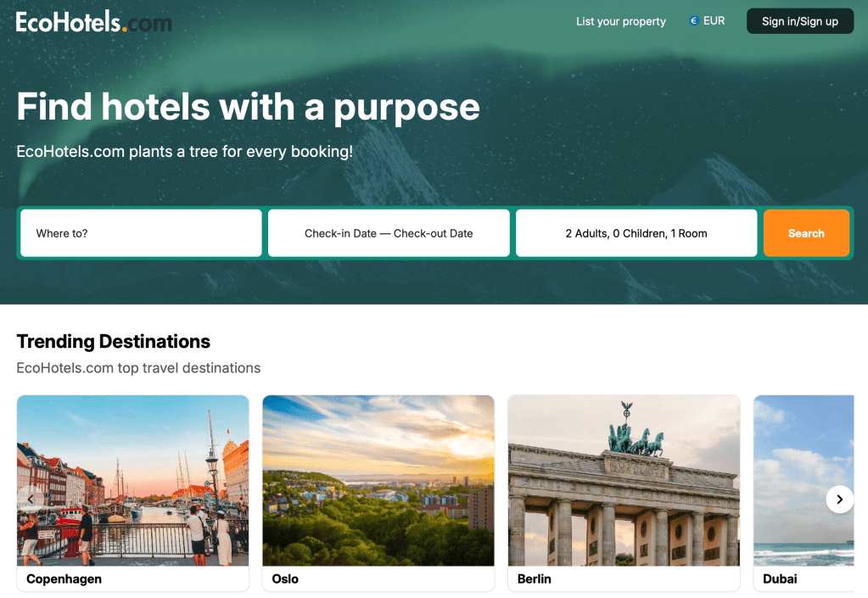Image resolution: width=868 pixels, height=598 pixels.
Task: Click the Copenhagen label text
Action: pyautogui.click(x=64, y=579)
